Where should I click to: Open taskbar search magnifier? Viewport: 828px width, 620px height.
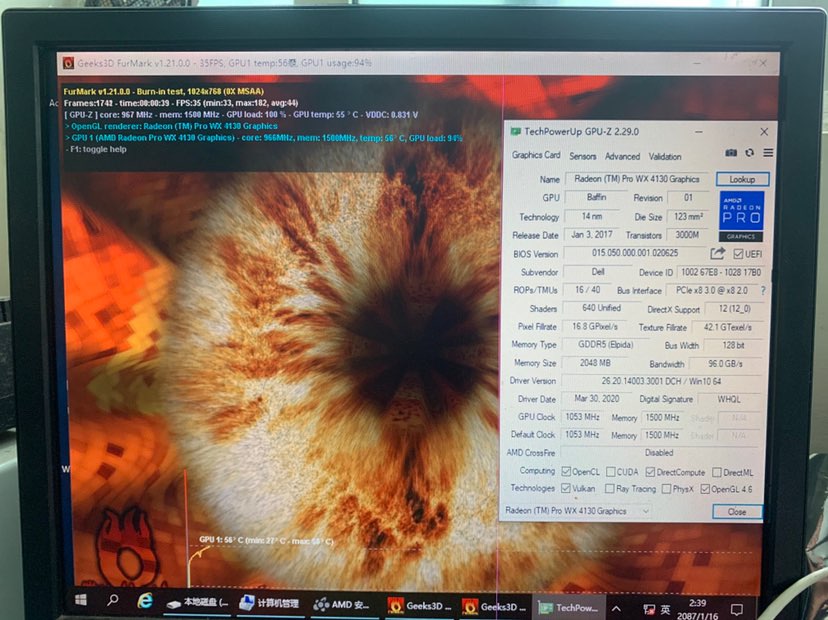point(112,600)
